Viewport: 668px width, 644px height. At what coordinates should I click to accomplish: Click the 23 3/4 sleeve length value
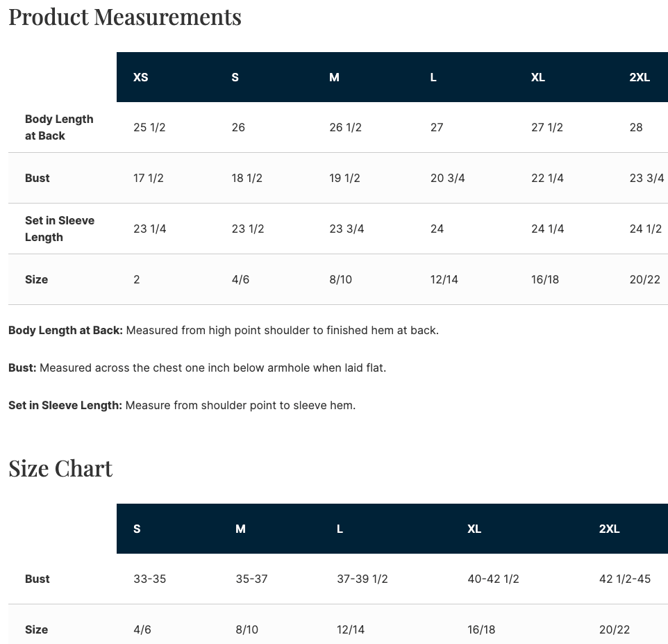point(346,229)
